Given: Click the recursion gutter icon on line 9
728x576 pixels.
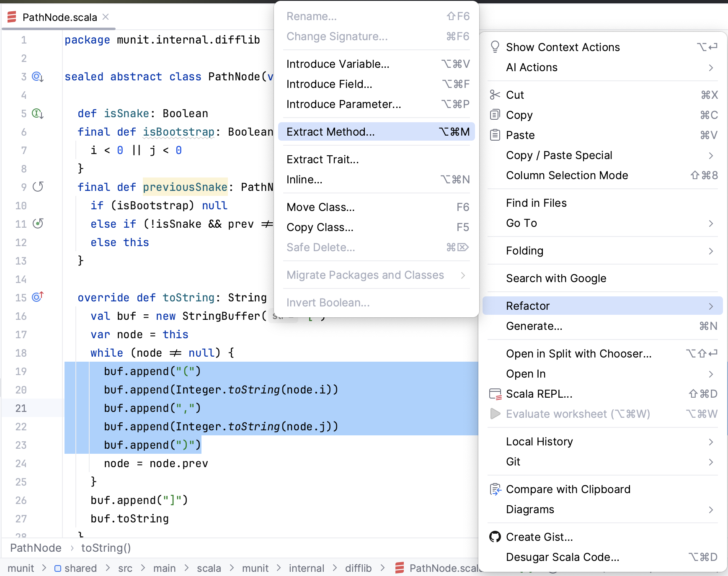Looking at the screenshot, I should [x=38, y=187].
